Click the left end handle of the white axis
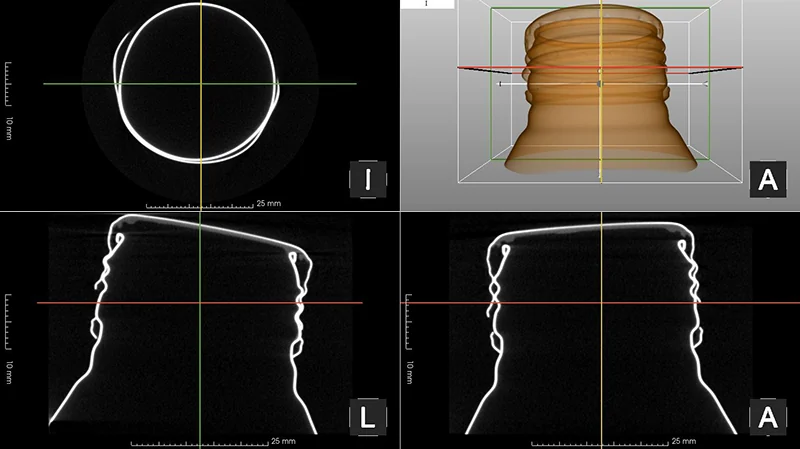Viewport: 800px width, 449px height. pyautogui.click(x=501, y=84)
